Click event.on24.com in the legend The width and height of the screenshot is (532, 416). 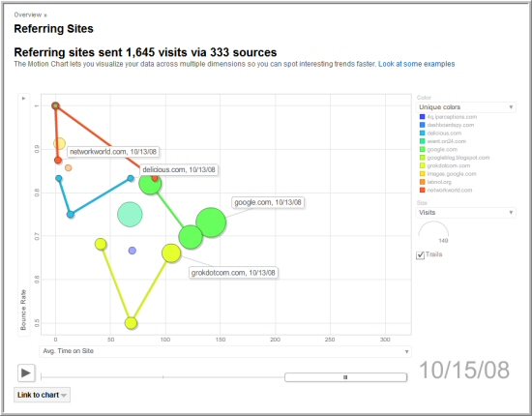446,141
